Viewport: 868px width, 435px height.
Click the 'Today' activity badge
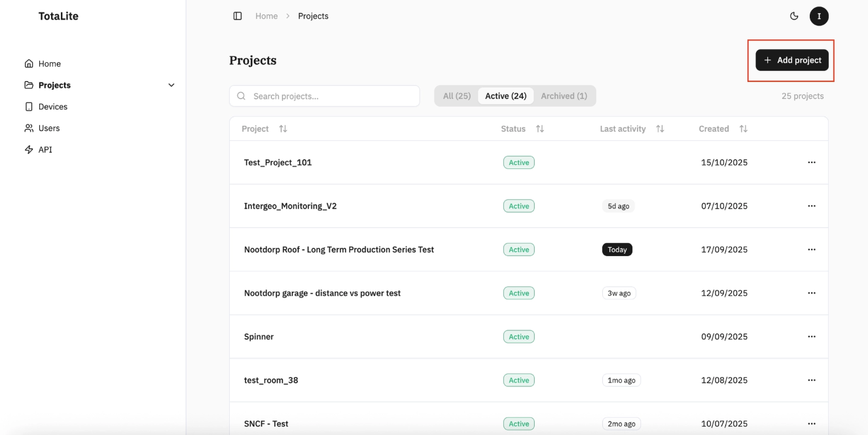[617, 250]
